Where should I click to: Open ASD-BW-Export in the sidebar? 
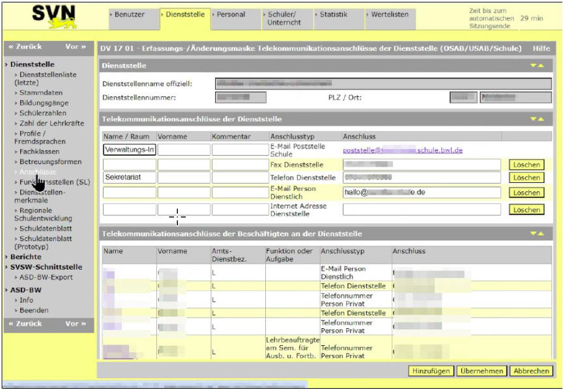[x=46, y=277]
